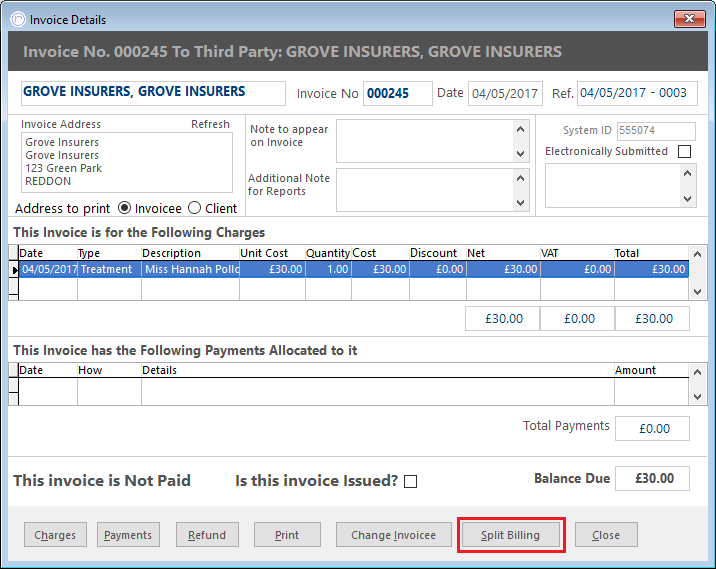Close the Invoice Details dialog
Viewport: 716px width, 569px height.
[606, 535]
